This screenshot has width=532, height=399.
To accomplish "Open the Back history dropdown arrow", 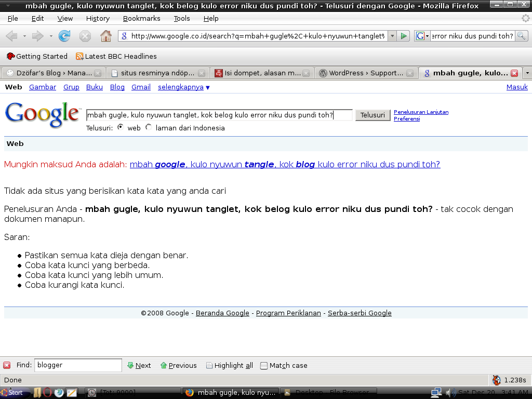I will 24,36.
